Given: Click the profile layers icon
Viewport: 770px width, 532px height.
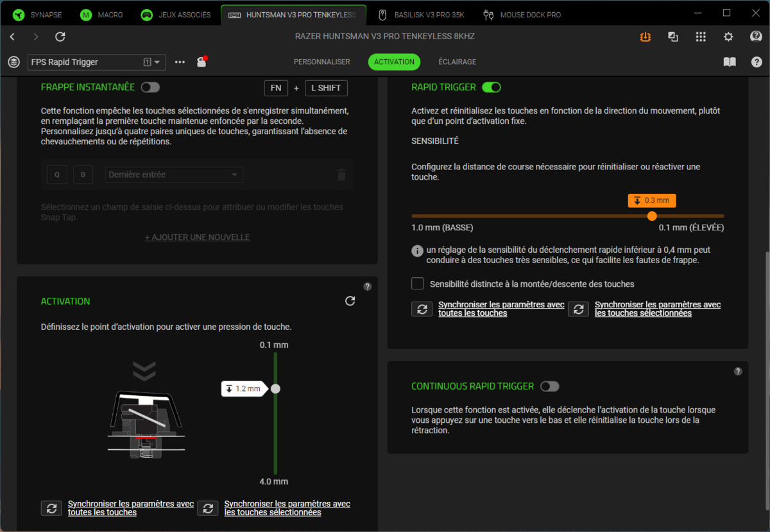Looking at the screenshot, I should click(x=14, y=62).
